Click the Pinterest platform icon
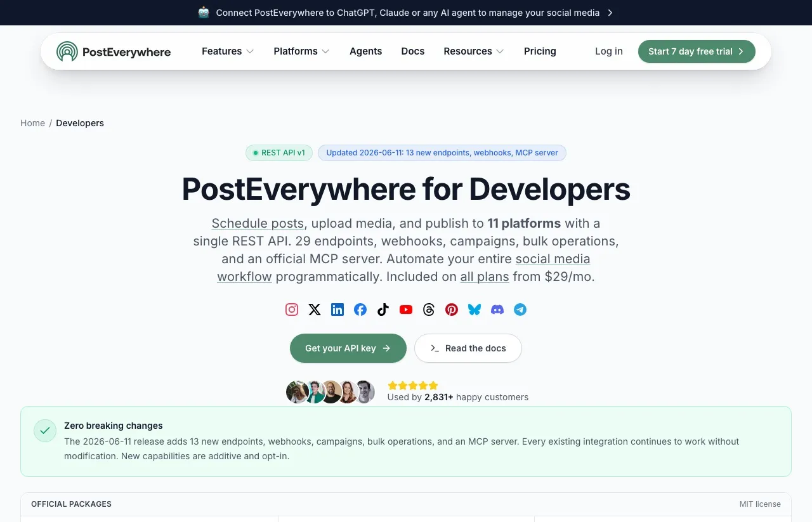The width and height of the screenshot is (812, 522). [452, 310]
